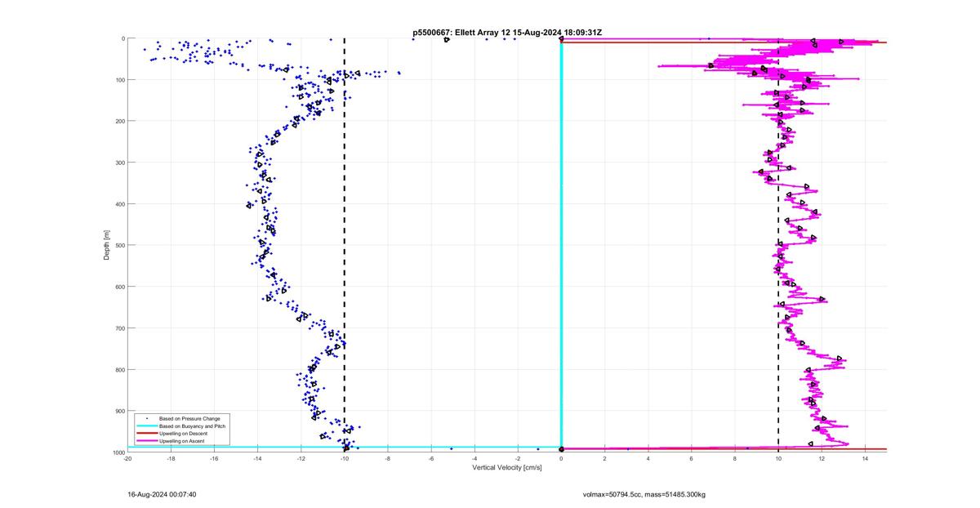Click the depth axis tick '900'
Screen dimensions: 980x508
(x=118, y=411)
